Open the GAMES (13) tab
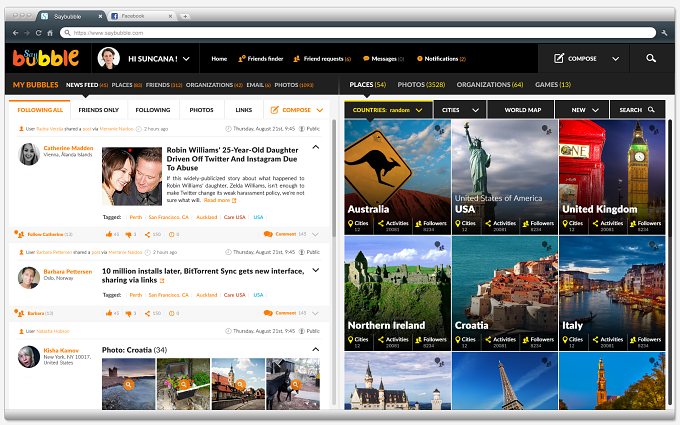 click(552, 85)
